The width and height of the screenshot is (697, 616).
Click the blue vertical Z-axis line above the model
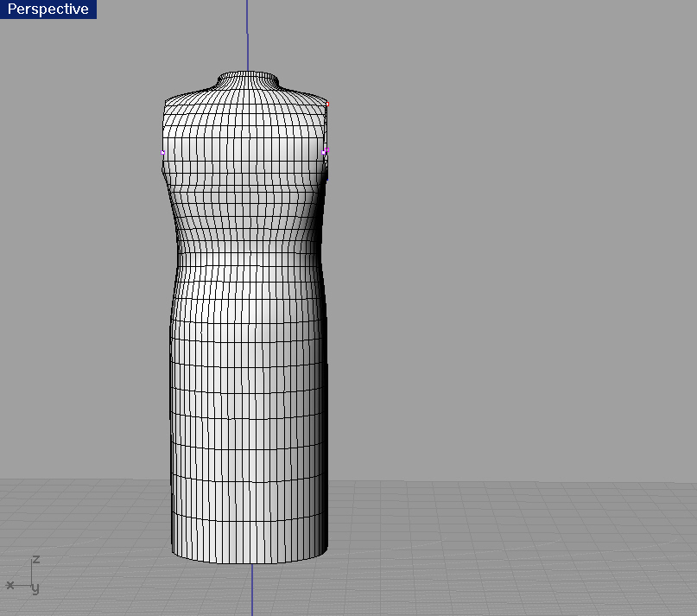click(248, 35)
